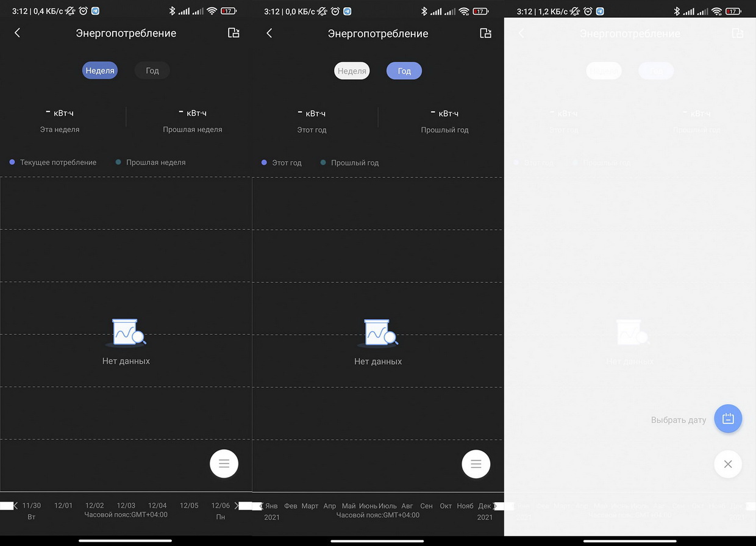The image size is (756, 546).
Task: Toggle the Текущее потребление legend series
Action: (58, 162)
